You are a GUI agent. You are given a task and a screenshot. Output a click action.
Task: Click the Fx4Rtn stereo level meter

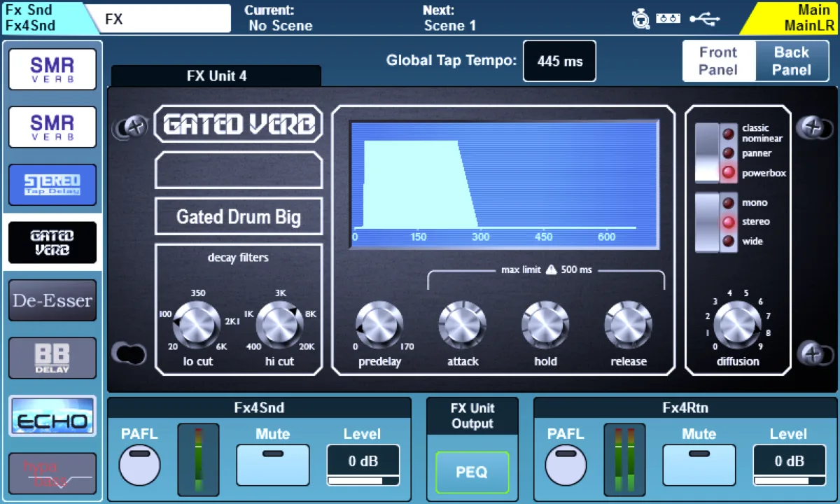point(624,458)
